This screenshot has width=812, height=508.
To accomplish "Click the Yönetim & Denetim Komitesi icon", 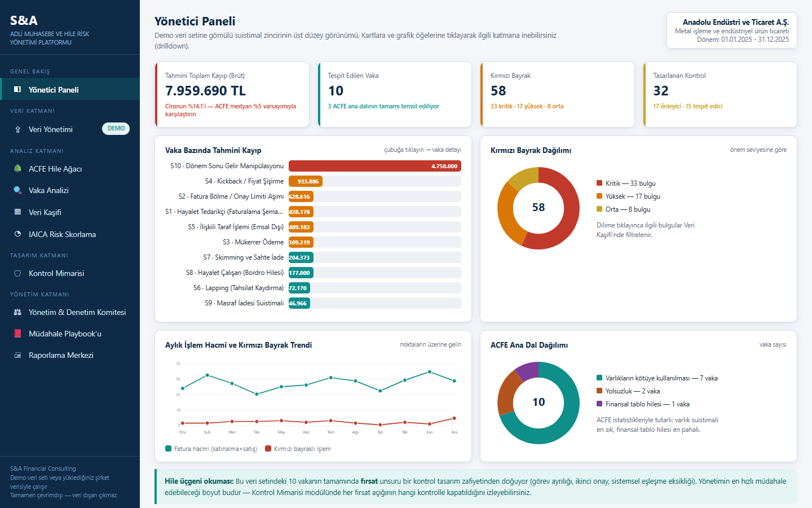I will (17, 312).
